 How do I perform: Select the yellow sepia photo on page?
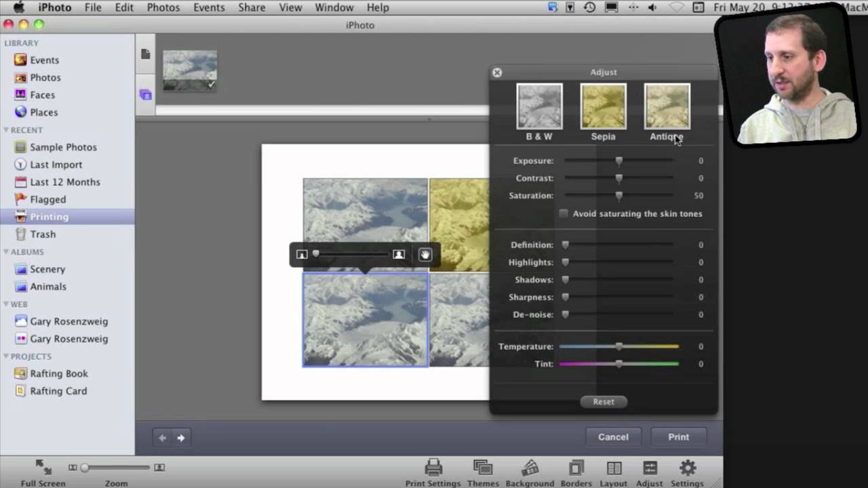coord(459,224)
